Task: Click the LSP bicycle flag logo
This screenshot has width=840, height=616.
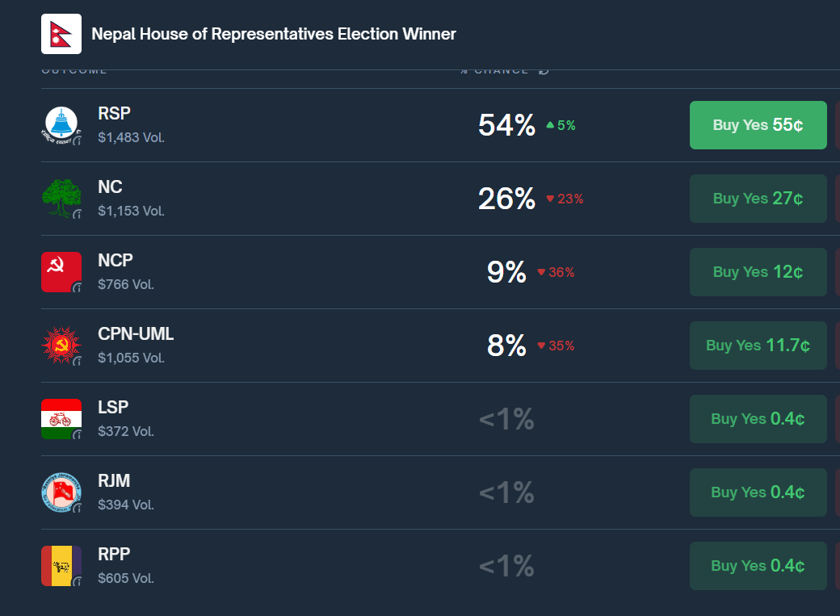Action: pyautogui.click(x=61, y=419)
